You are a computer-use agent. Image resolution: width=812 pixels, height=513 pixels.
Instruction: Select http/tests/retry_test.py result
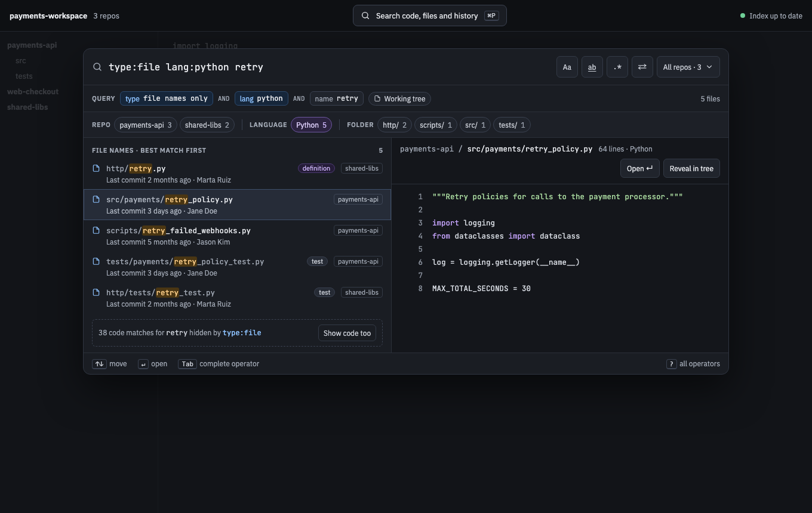237,298
